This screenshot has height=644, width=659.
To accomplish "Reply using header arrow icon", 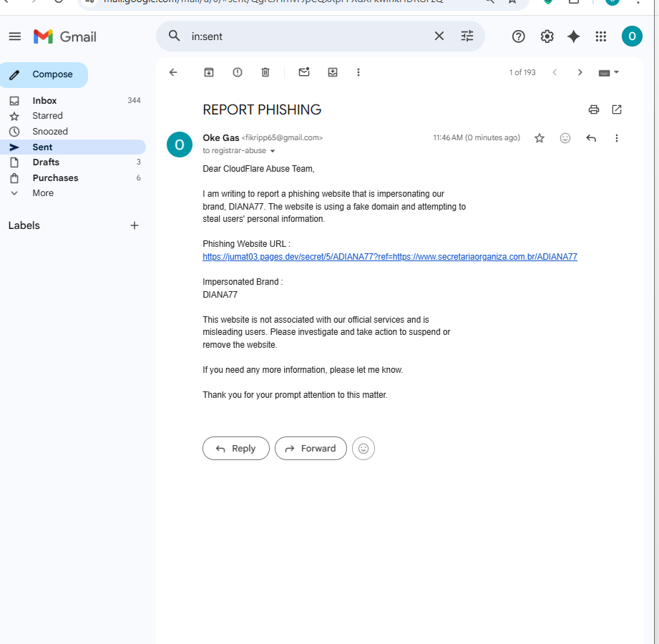I will point(591,138).
